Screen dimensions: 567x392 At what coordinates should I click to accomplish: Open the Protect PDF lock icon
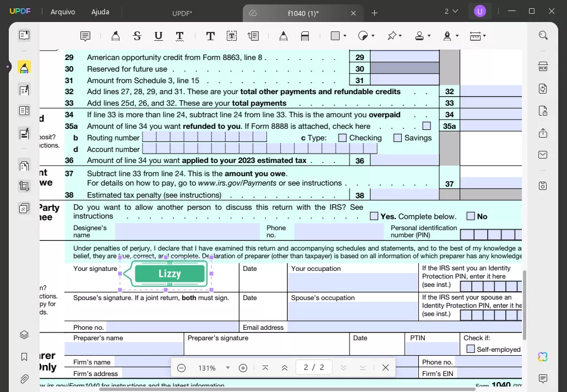543,111
